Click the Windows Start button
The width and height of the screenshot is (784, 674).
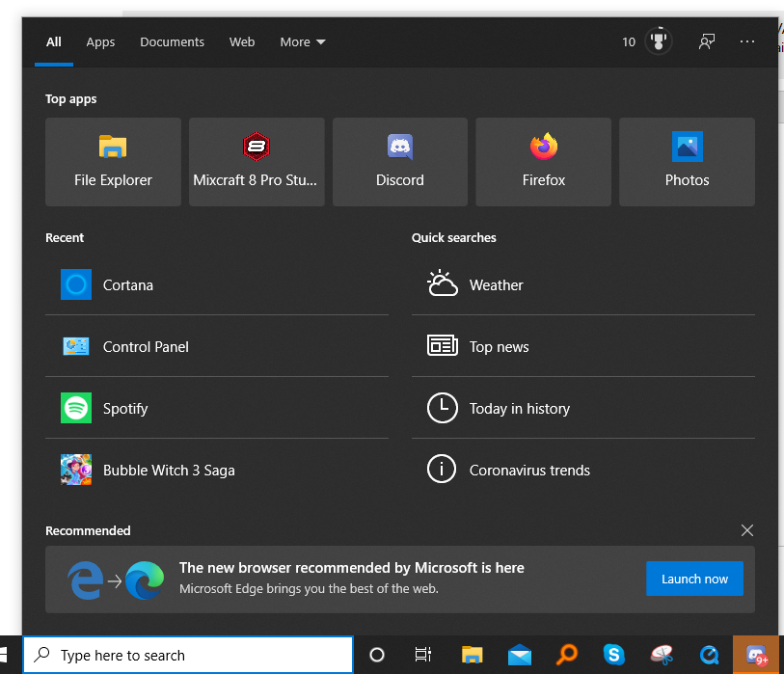[x=6, y=655]
